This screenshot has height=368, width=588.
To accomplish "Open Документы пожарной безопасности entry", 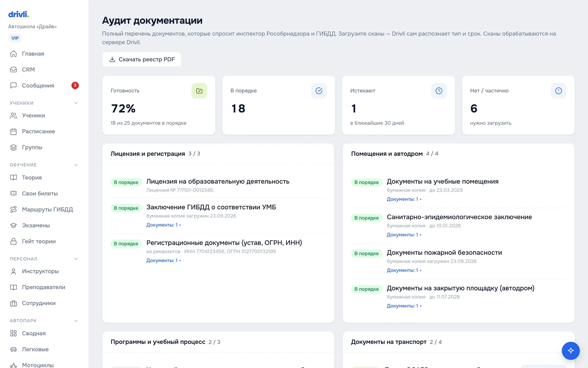I will [x=444, y=252].
